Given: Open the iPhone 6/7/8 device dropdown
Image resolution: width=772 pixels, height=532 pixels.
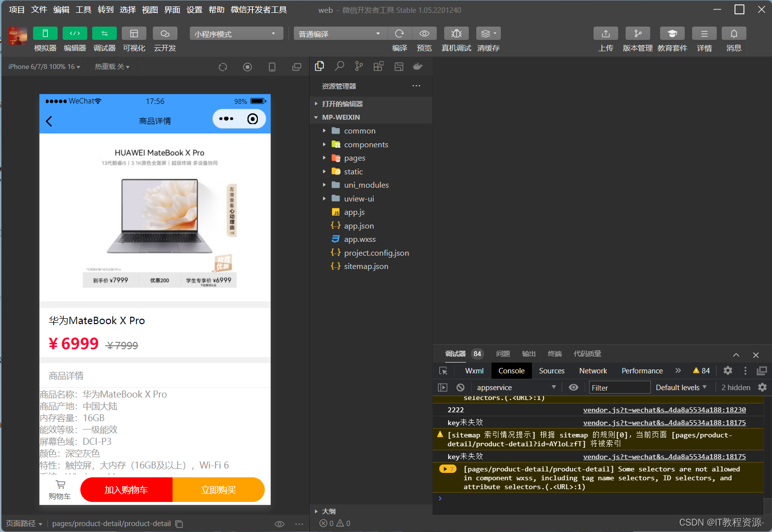Looking at the screenshot, I should (x=44, y=66).
